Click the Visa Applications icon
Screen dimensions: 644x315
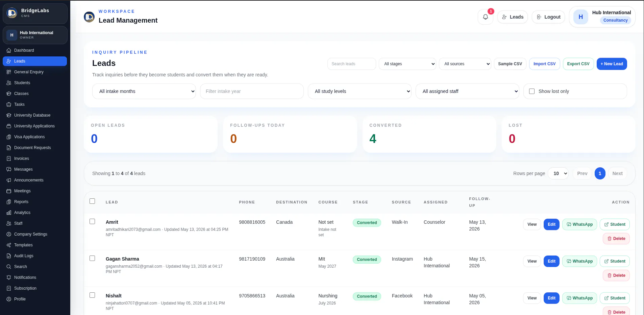point(9,137)
